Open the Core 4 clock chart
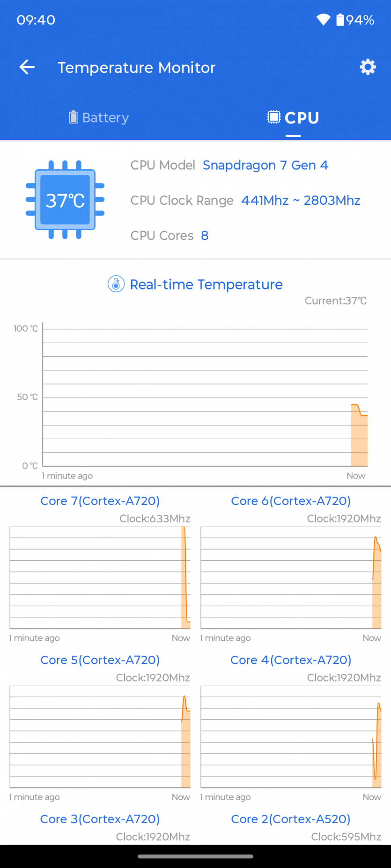 [x=291, y=737]
